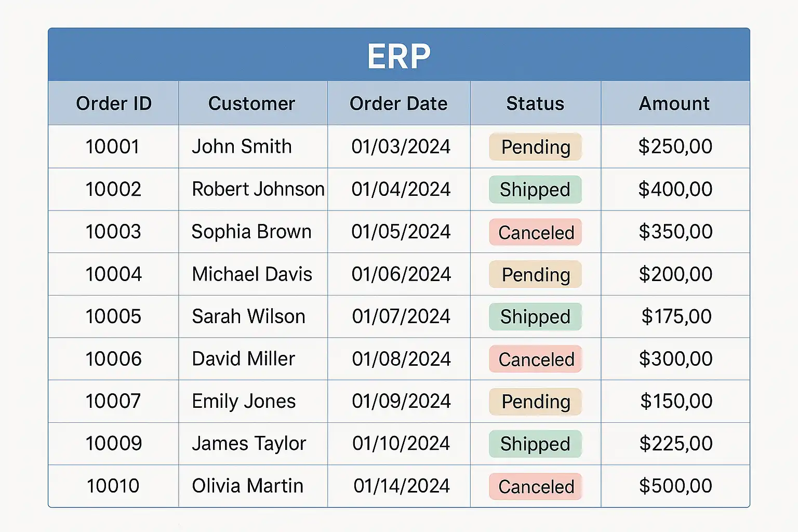Screen dimensions: 798x532
Task: Click the Pending badge for Emily Jones
Action: click(x=535, y=402)
